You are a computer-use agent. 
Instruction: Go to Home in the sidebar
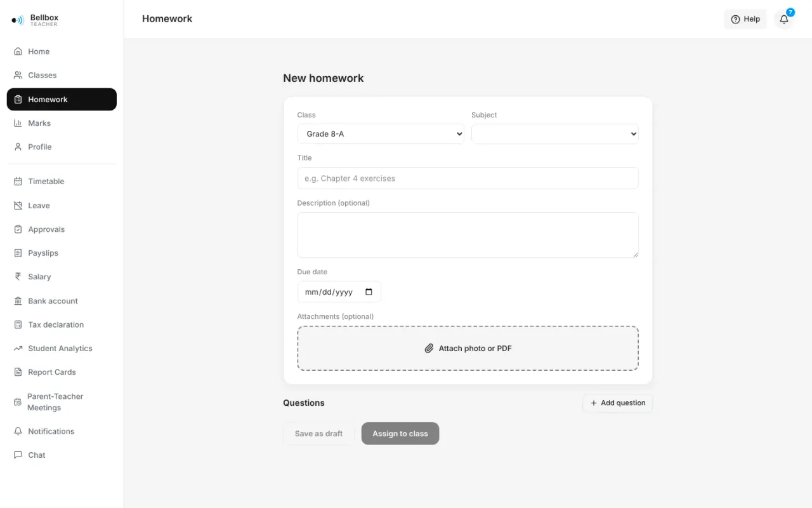62,51
